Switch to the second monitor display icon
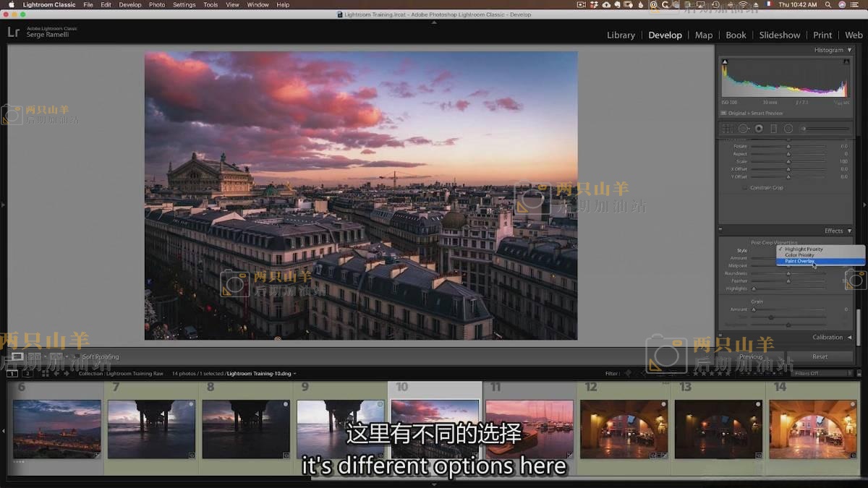This screenshot has width=868, height=488. 27,374
